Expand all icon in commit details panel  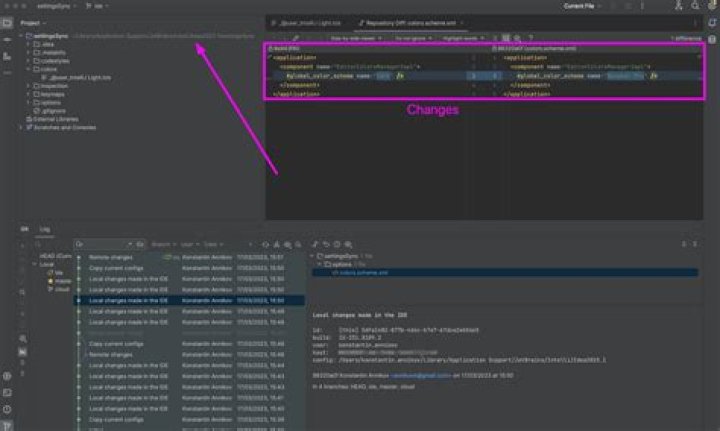684,244
